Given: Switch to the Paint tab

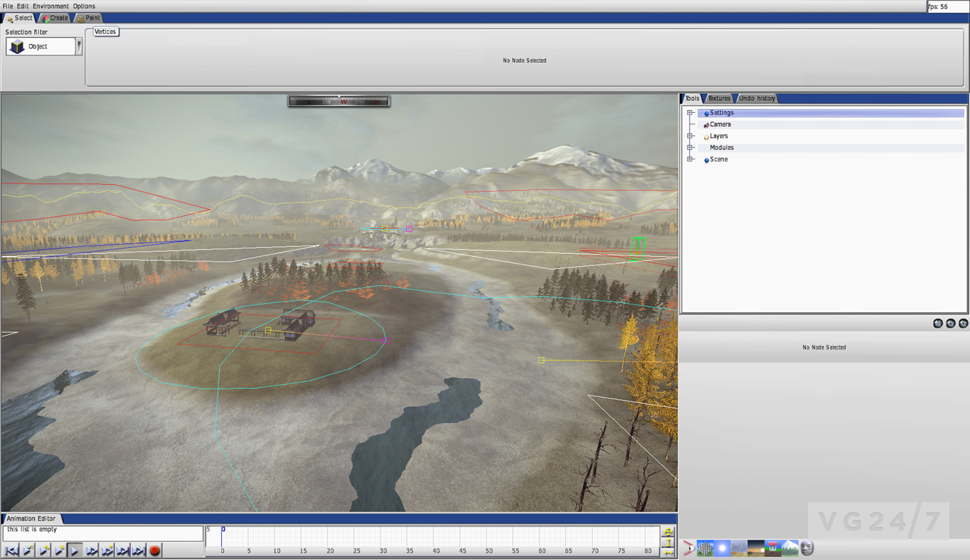Looking at the screenshot, I should [x=89, y=18].
